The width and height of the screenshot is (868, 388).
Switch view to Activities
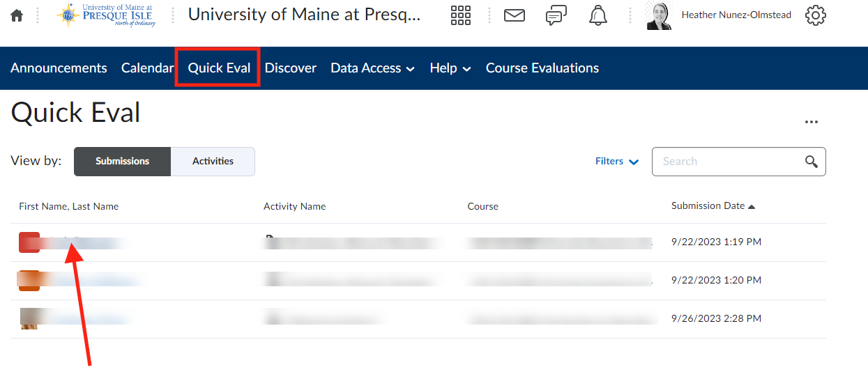tap(213, 162)
